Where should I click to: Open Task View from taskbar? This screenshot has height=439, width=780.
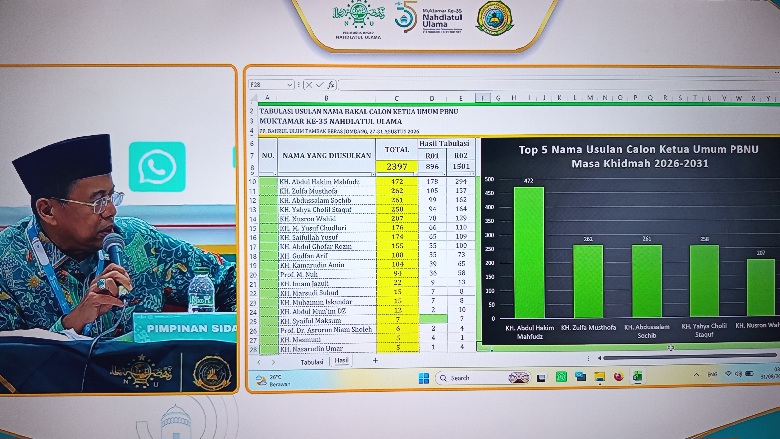click(x=542, y=378)
